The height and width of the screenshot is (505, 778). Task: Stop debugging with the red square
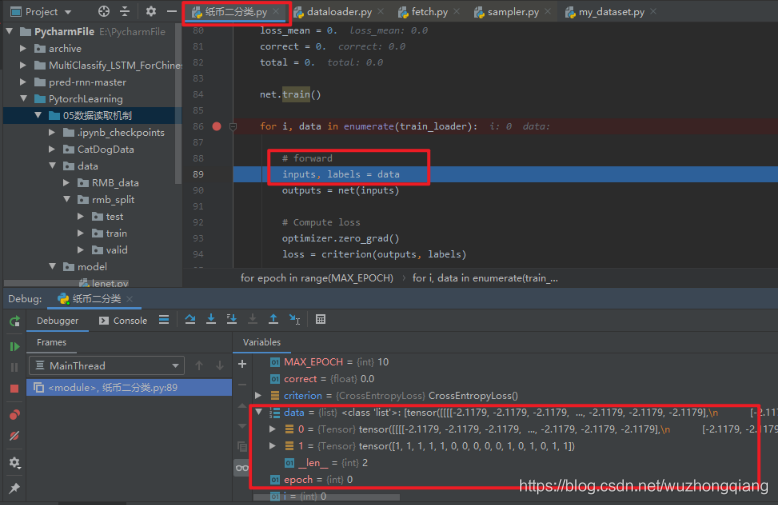click(x=14, y=388)
